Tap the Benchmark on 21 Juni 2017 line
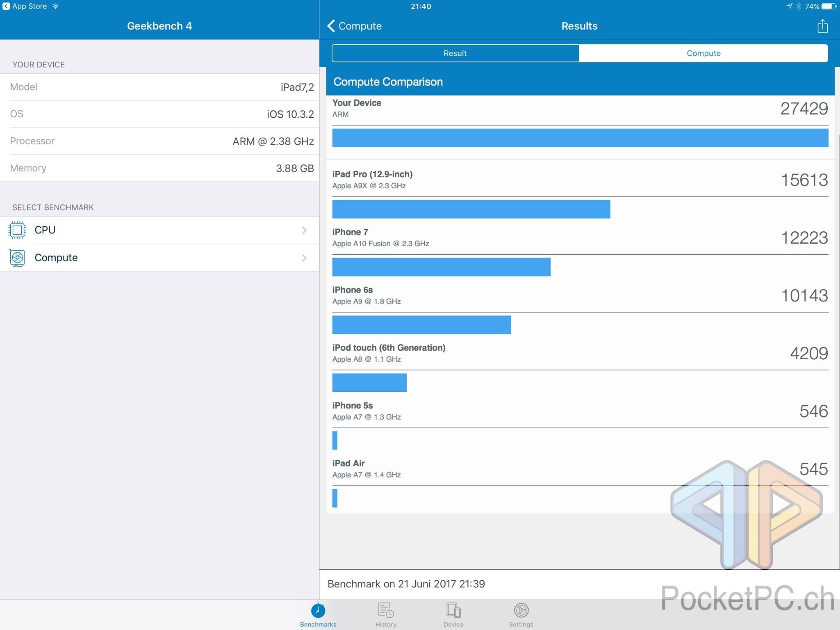This screenshot has width=840, height=630. pyautogui.click(x=406, y=584)
